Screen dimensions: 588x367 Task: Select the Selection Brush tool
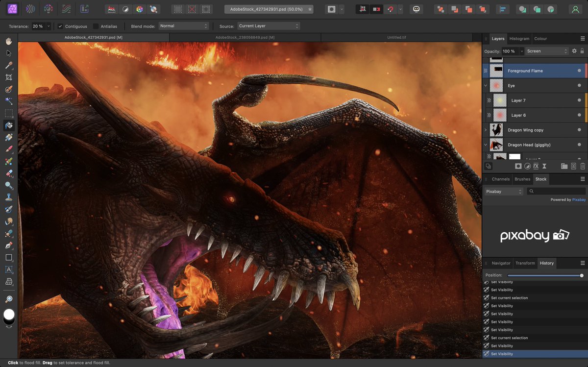[x=8, y=89]
